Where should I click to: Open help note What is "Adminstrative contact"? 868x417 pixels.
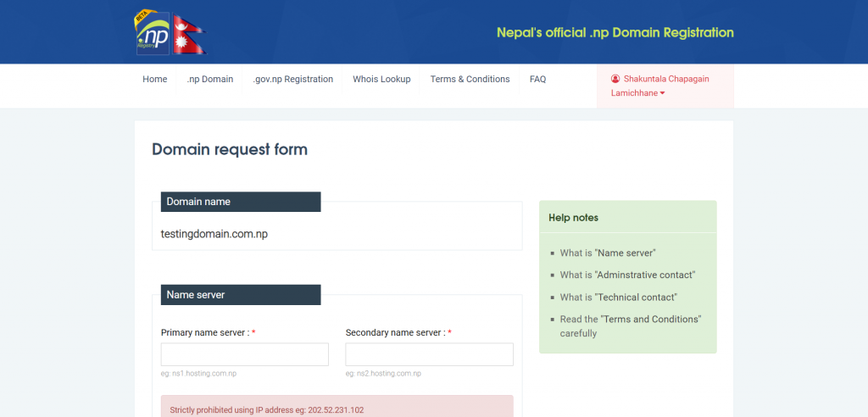(x=628, y=275)
